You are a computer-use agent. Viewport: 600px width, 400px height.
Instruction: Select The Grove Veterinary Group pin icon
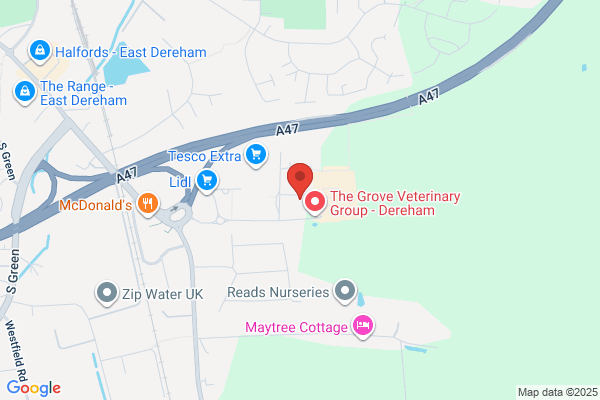[315, 202]
